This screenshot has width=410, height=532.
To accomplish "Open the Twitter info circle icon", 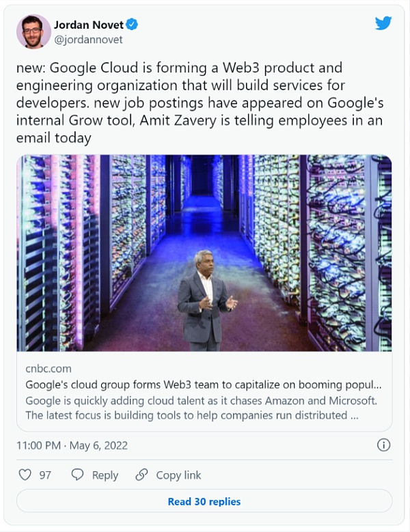I will pos(384,445).
